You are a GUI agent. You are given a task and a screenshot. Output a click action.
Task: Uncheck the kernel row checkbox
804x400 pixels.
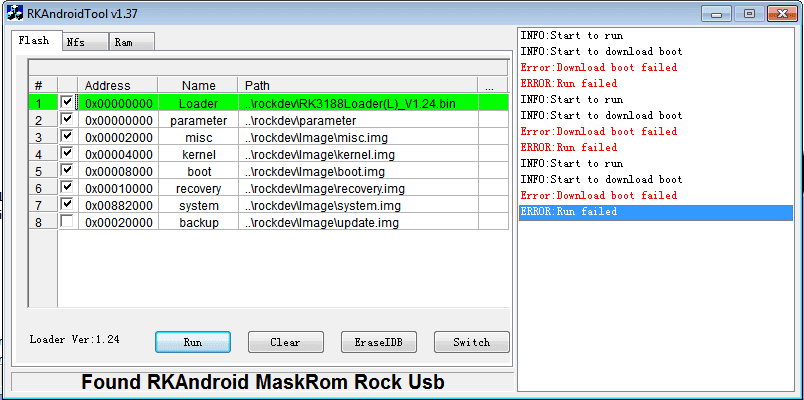pos(67,153)
